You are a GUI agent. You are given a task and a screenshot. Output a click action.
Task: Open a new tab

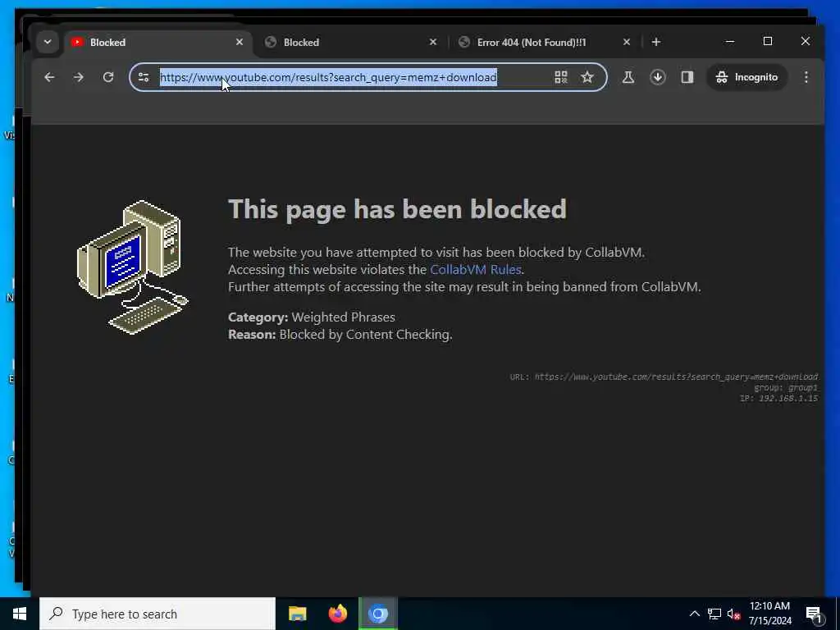coord(656,42)
